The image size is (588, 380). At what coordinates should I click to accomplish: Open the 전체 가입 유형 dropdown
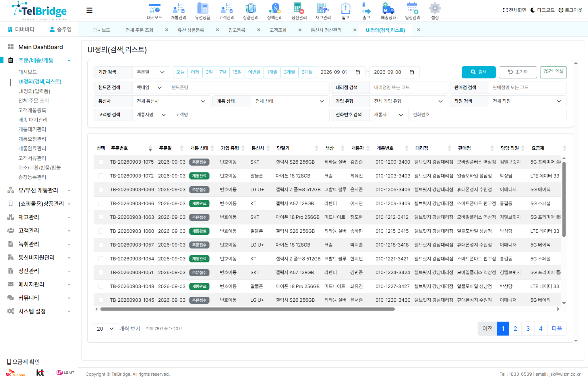pyautogui.click(x=409, y=101)
